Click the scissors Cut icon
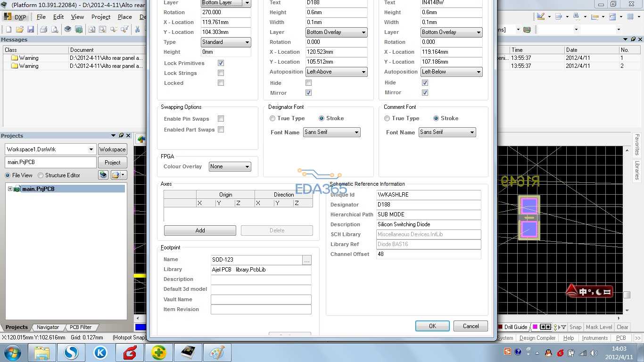 click(137, 29)
